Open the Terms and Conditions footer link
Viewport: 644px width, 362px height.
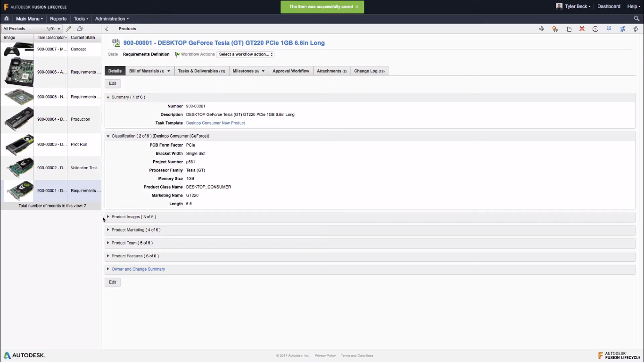point(357,356)
